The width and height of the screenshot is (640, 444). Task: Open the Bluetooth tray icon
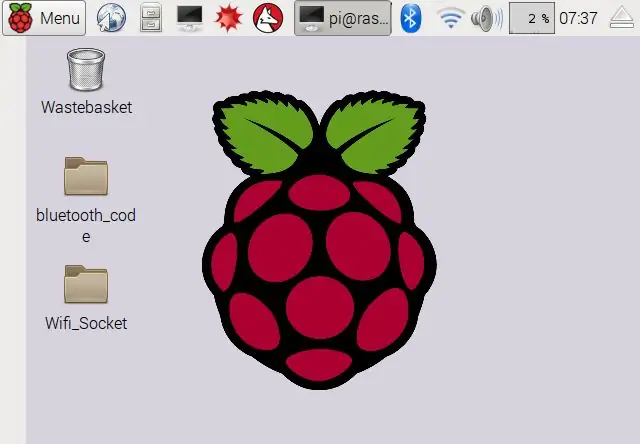point(411,18)
